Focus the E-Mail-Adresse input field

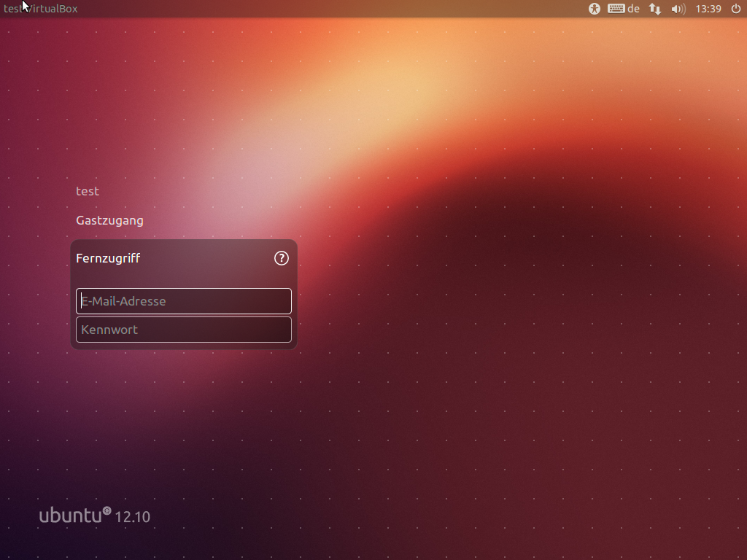coord(183,301)
